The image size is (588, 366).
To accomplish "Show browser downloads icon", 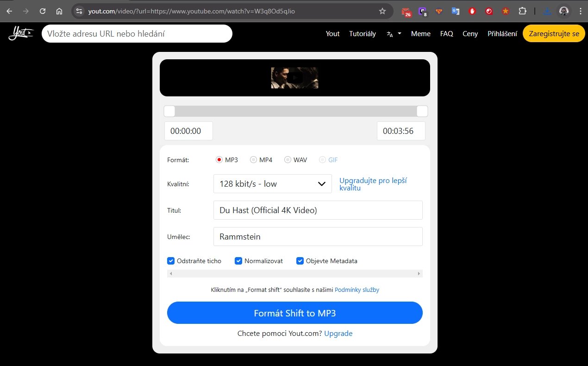I will [547, 11].
